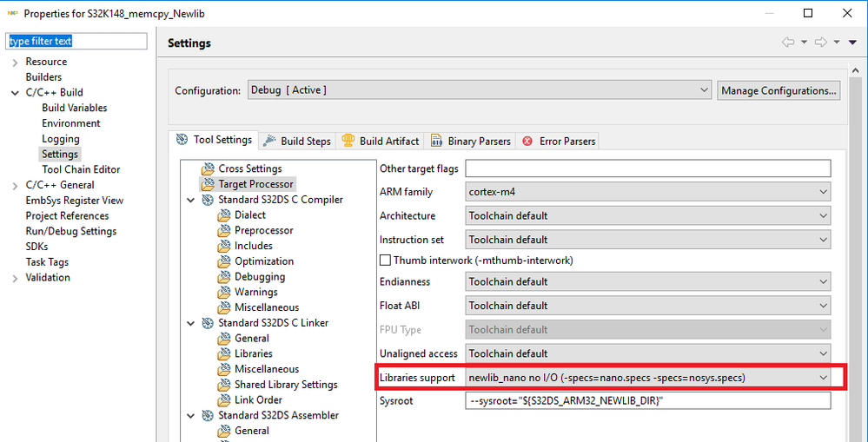Image resolution: width=868 pixels, height=442 pixels.
Task: Click the Dialect folder icon
Action: coord(223,214)
